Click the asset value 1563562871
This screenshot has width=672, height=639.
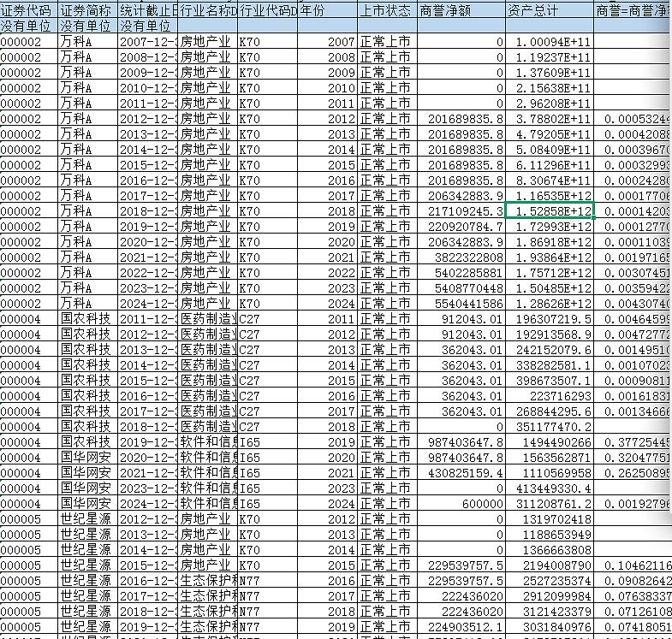(550, 458)
